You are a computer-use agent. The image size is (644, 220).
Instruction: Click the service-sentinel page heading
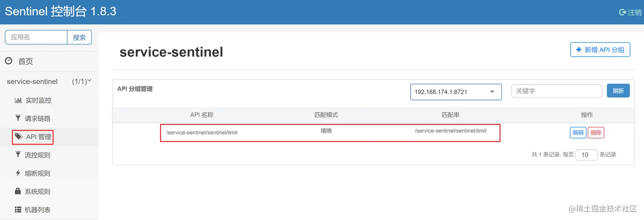coord(171,52)
